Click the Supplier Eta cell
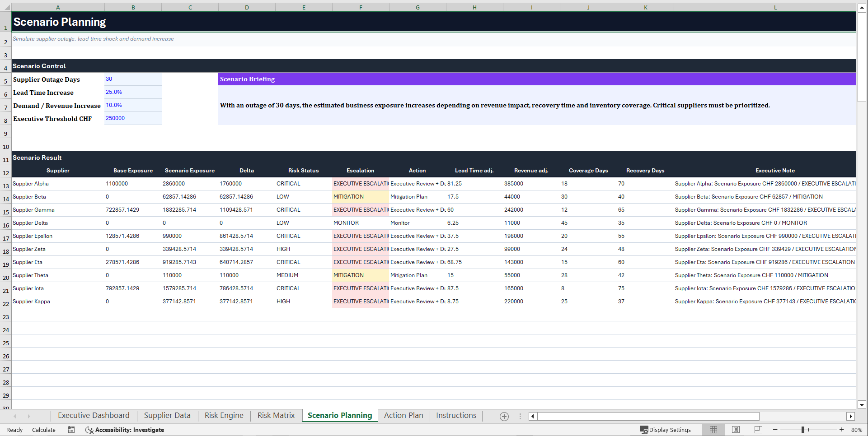The height and width of the screenshot is (436, 868). pos(58,262)
